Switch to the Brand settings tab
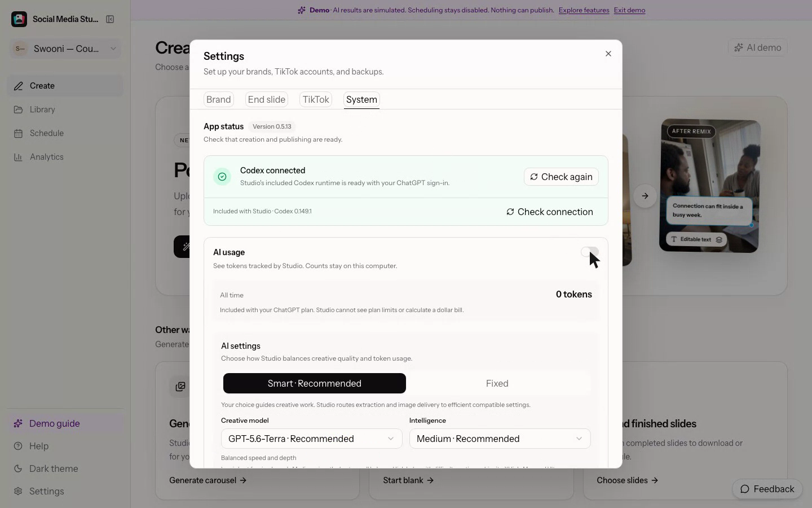This screenshot has width=812, height=508. 219,99
